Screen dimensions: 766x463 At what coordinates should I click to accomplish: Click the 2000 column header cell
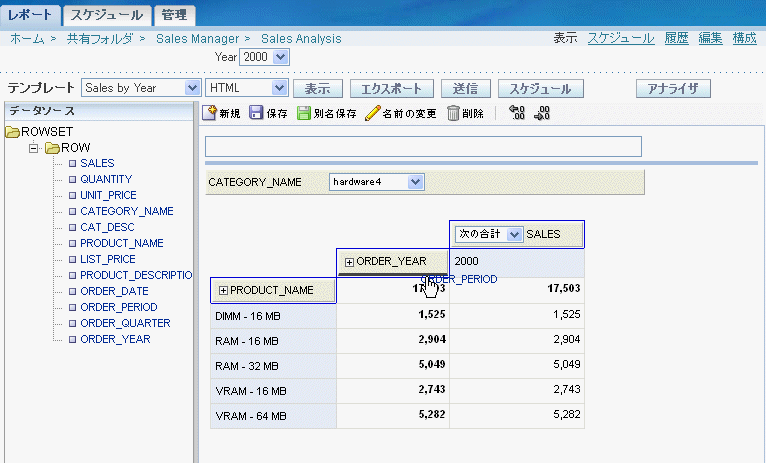click(517, 262)
